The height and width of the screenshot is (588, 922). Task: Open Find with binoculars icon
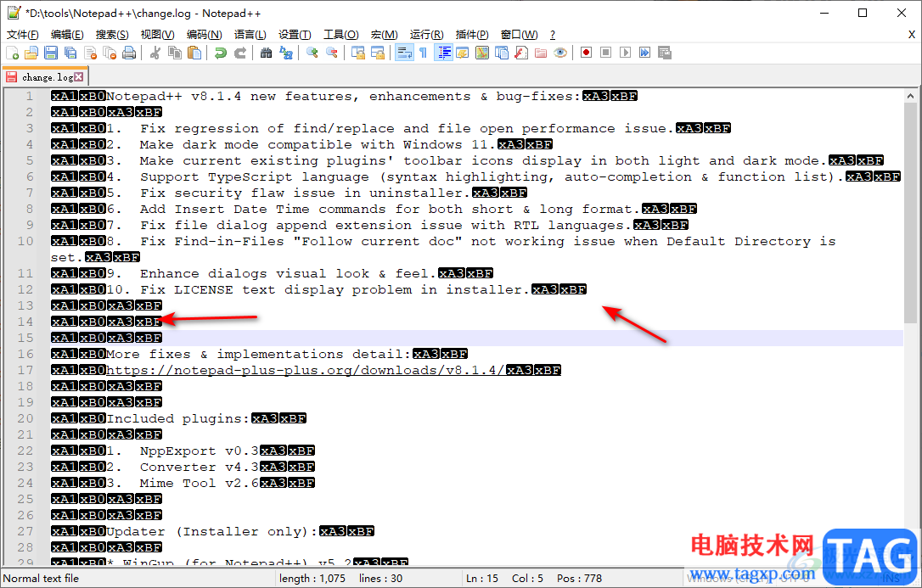click(267, 53)
